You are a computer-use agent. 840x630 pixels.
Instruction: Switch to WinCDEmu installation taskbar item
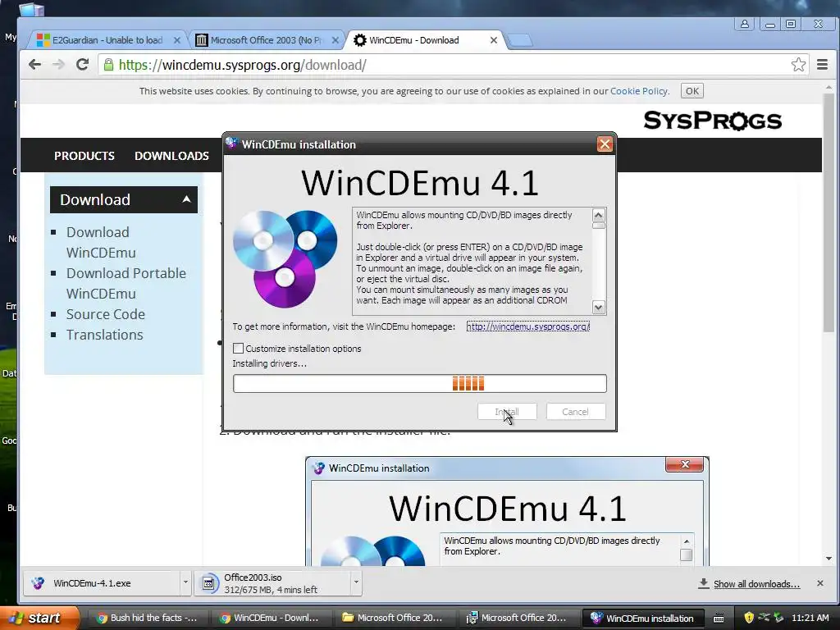(642, 618)
